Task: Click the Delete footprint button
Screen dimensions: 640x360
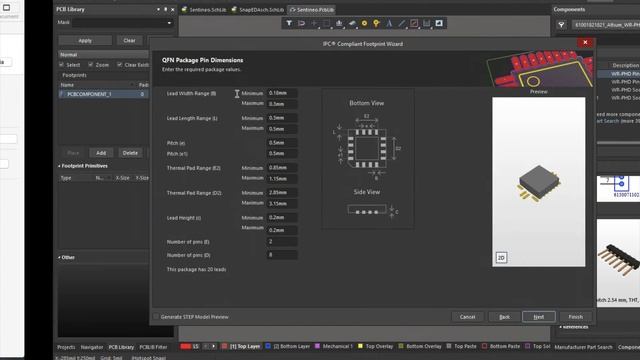Action: [130, 153]
